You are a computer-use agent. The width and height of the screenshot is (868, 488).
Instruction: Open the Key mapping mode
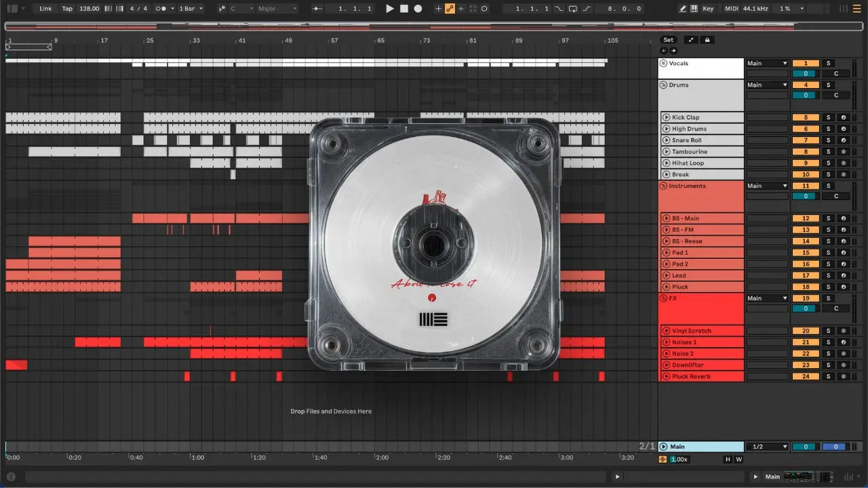coord(708,9)
